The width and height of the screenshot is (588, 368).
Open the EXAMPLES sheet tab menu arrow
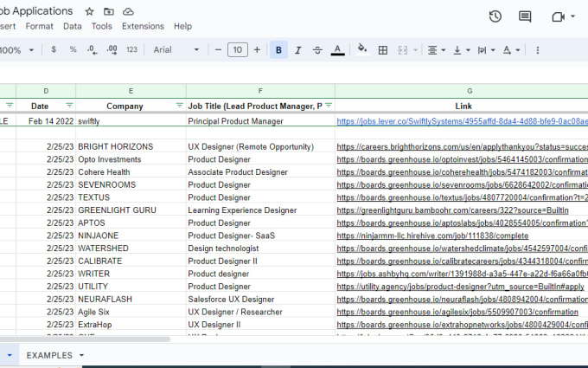81,355
